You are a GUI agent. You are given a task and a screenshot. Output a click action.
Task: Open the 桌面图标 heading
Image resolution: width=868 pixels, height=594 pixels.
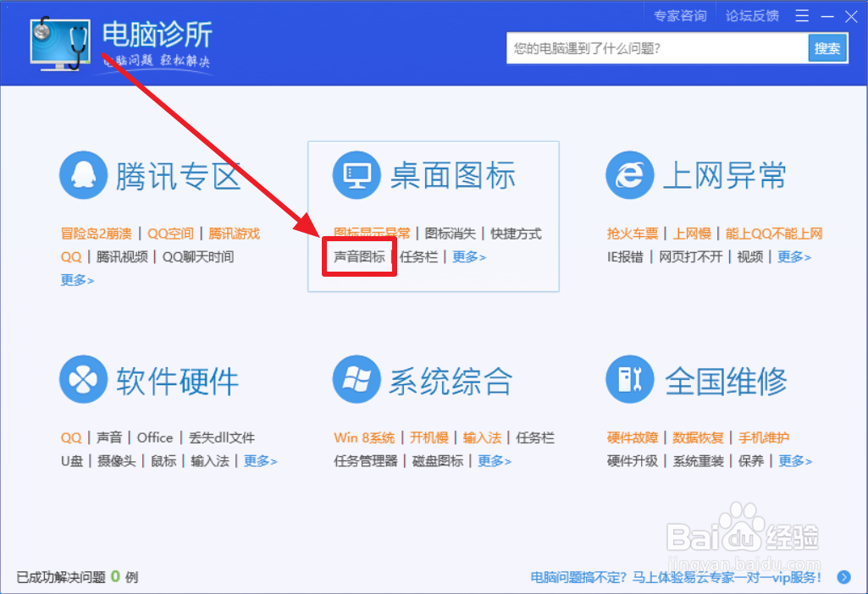pyautogui.click(x=453, y=176)
